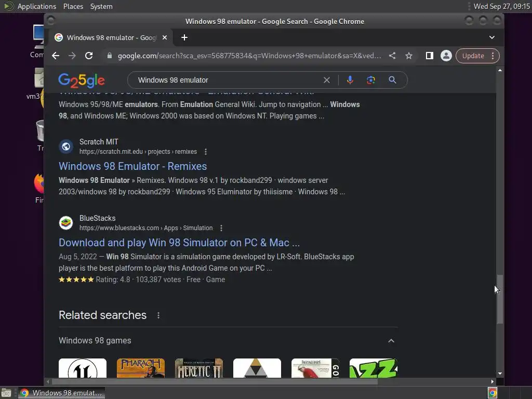The width and height of the screenshot is (532, 399).
Task: Go back to the previous page in Chrome
Action: pos(56,56)
